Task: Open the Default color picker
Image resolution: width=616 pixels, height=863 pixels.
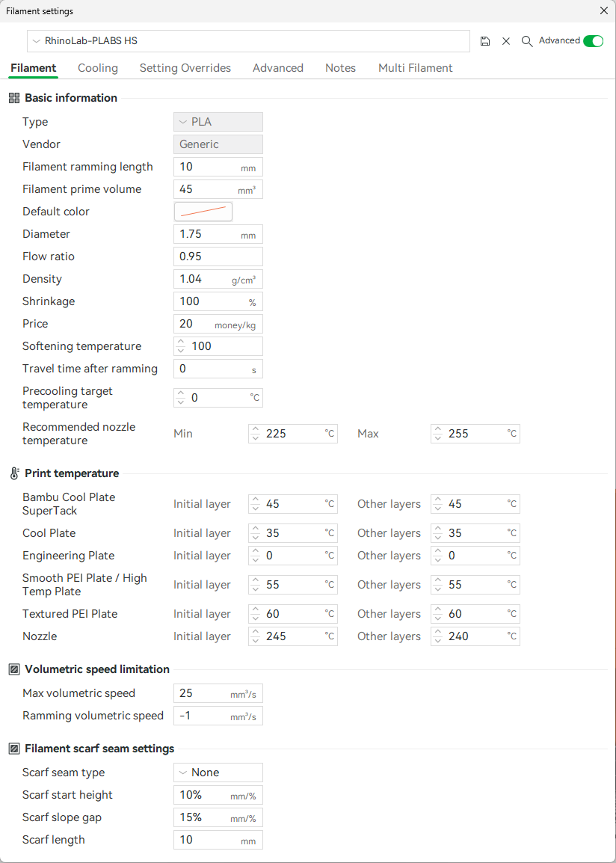Action: point(203,211)
